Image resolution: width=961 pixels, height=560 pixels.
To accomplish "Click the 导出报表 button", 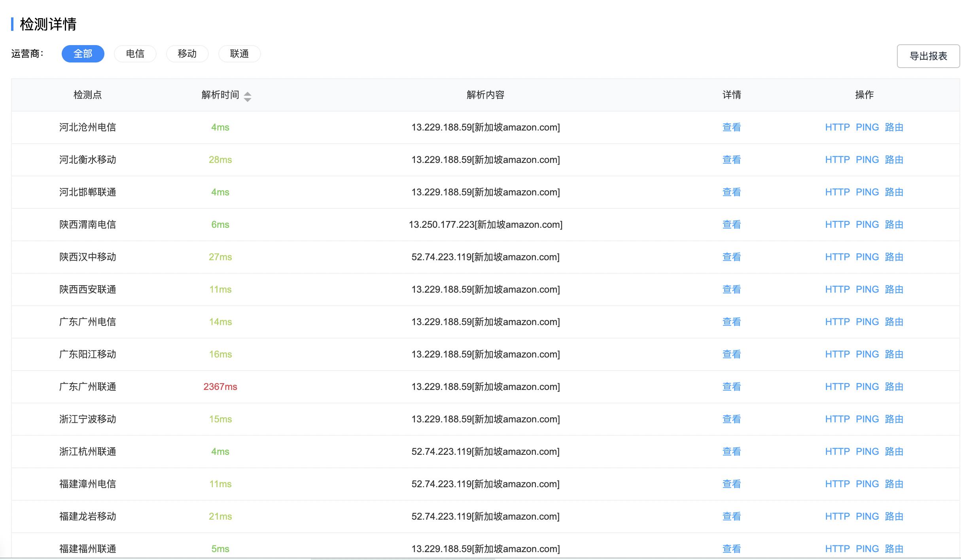I will (928, 56).
